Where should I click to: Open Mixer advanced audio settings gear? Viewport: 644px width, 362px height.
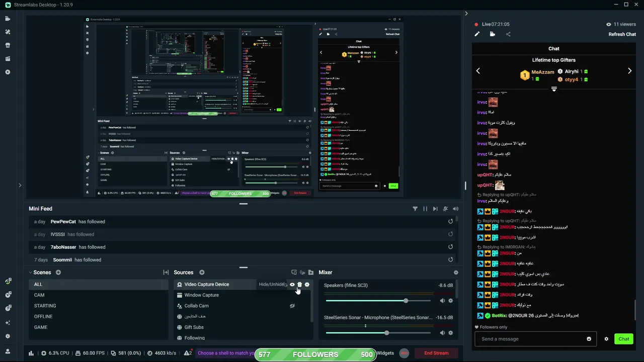[456, 273]
